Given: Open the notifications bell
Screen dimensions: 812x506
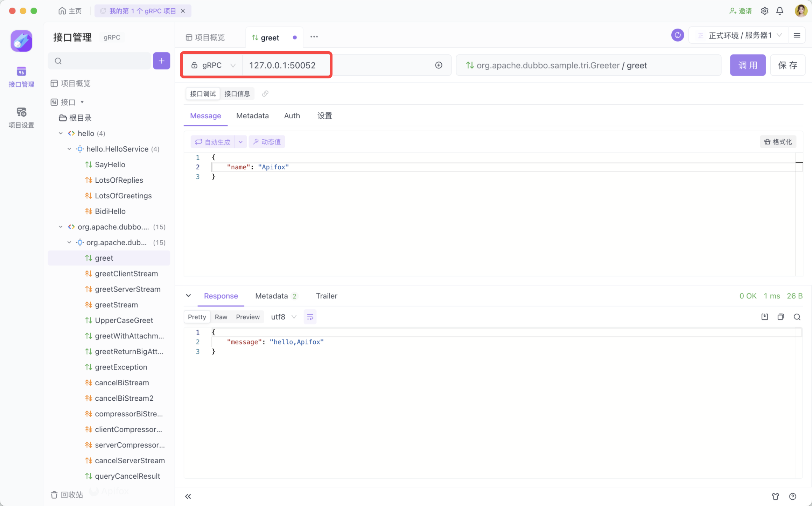Looking at the screenshot, I should (x=780, y=11).
